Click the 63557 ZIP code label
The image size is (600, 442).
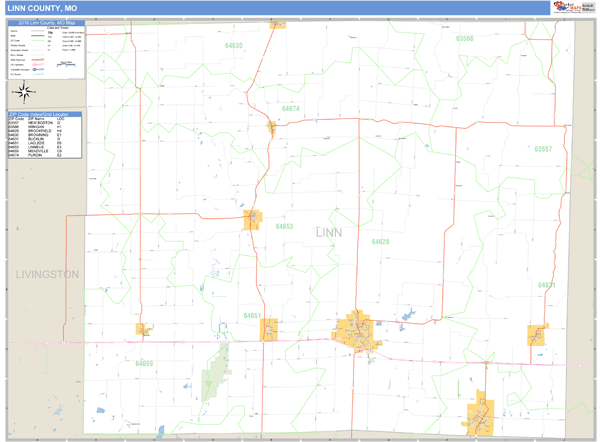pyautogui.click(x=542, y=148)
